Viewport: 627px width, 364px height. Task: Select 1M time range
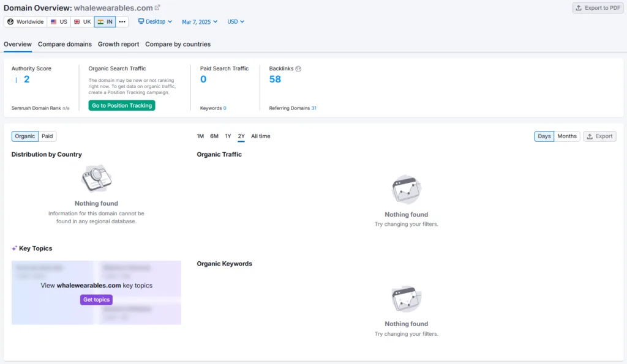[x=200, y=136]
